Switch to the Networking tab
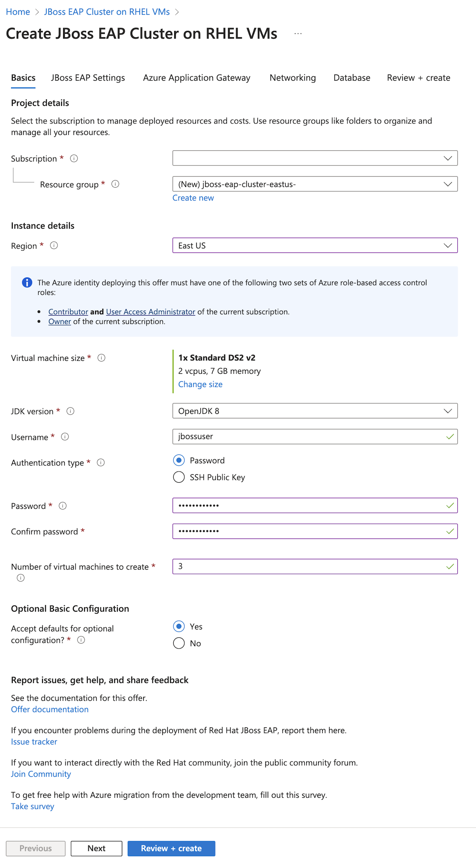 point(292,78)
